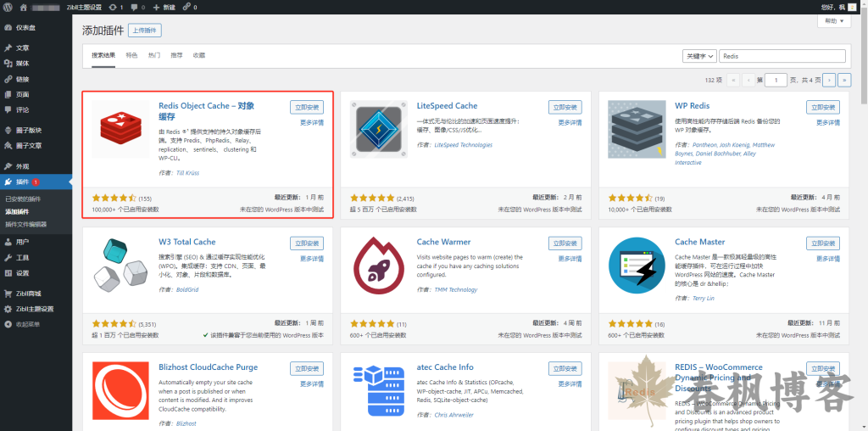Viewport: 868px width, 431px height.
Task: Open the 关键字 search type dropdown
Action: click(699, 56)
